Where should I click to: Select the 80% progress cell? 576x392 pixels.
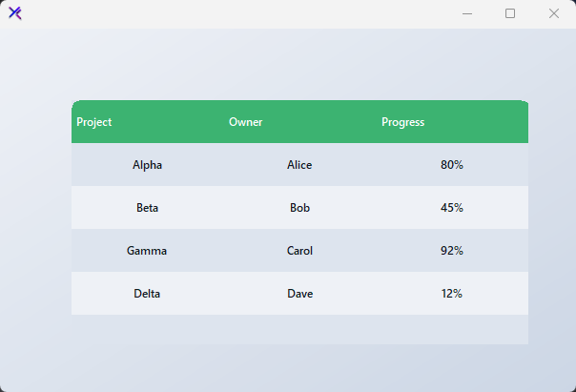(x=452, y=165)
